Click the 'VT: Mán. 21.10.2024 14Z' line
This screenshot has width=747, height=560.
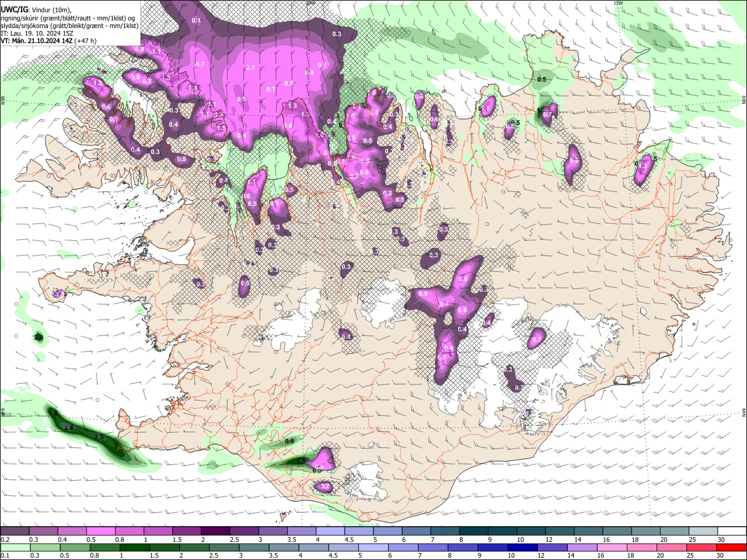36,41
